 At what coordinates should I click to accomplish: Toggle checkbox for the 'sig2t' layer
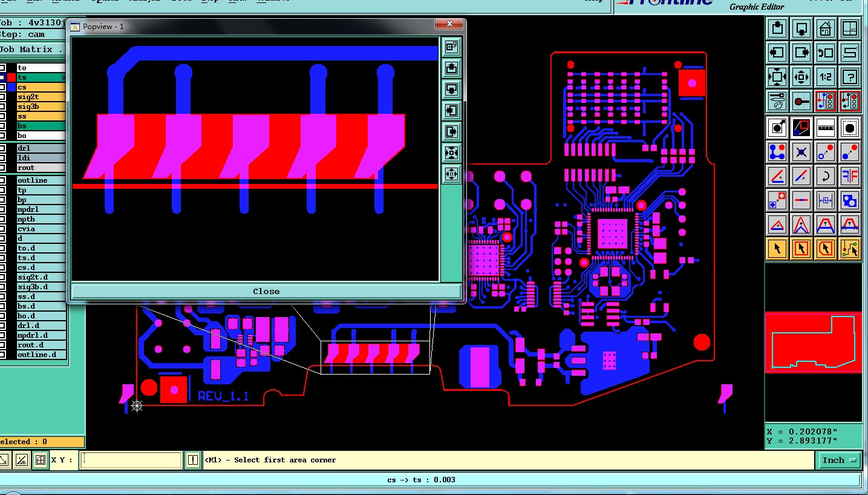click(x=2, y=97)
